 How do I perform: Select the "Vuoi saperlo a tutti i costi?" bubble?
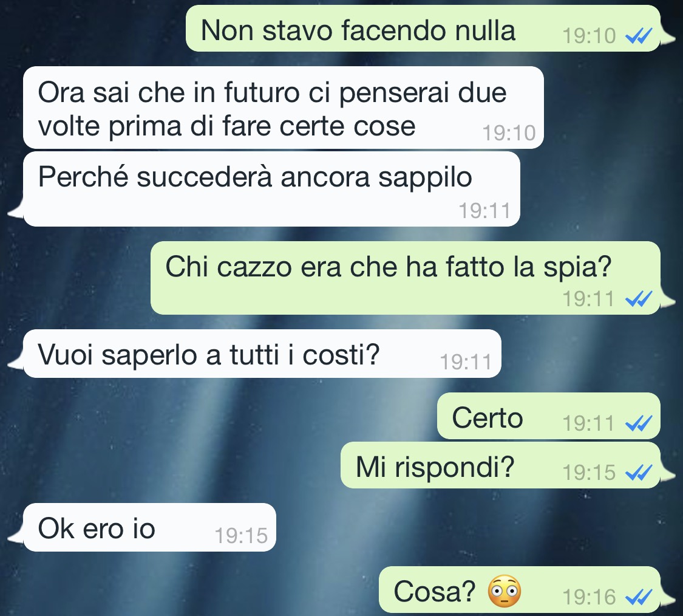pos(262,354)
